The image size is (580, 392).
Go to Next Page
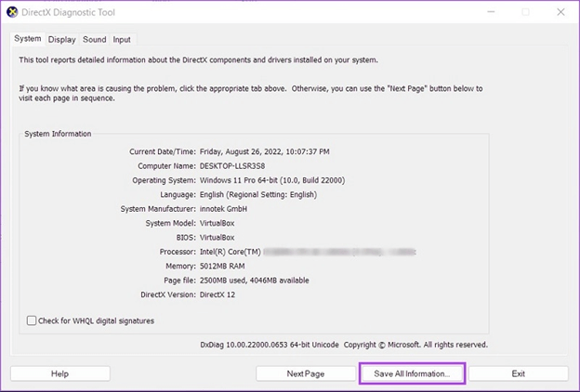click(306, 373)
